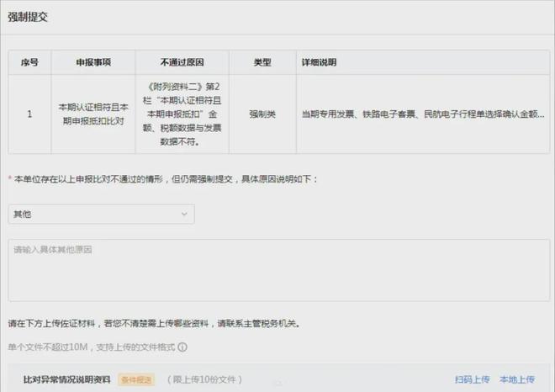Click the 本期认证相符且本期申报抵扣比对 cell
This screenshot has width=555, height=392.
[x=93, y=114]
